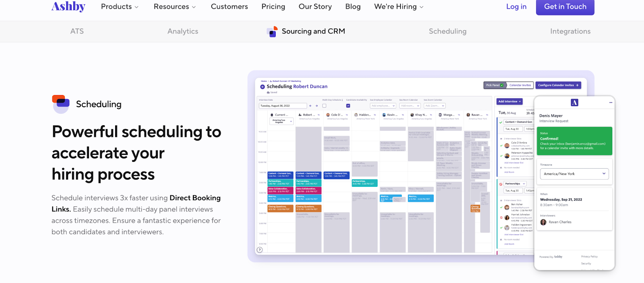Click the Sourcing and CRM icon
This screenshot has height=283, width=644.
(272, 31)
